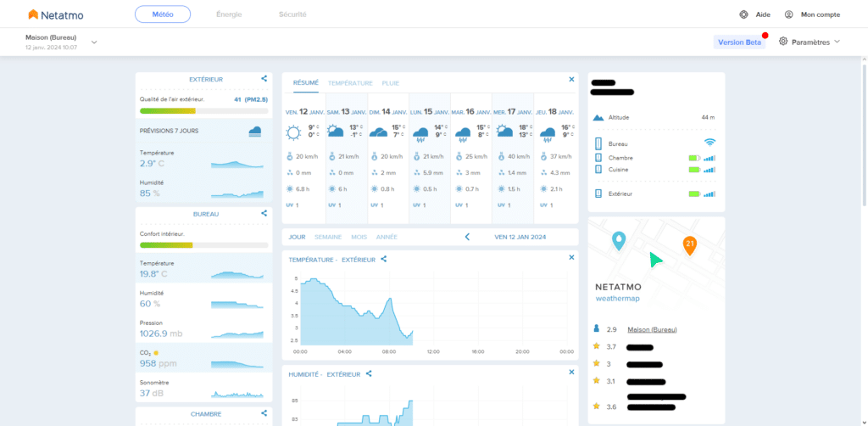Select the Année time range
Screen dimensions: 868x426
point(387,237)
